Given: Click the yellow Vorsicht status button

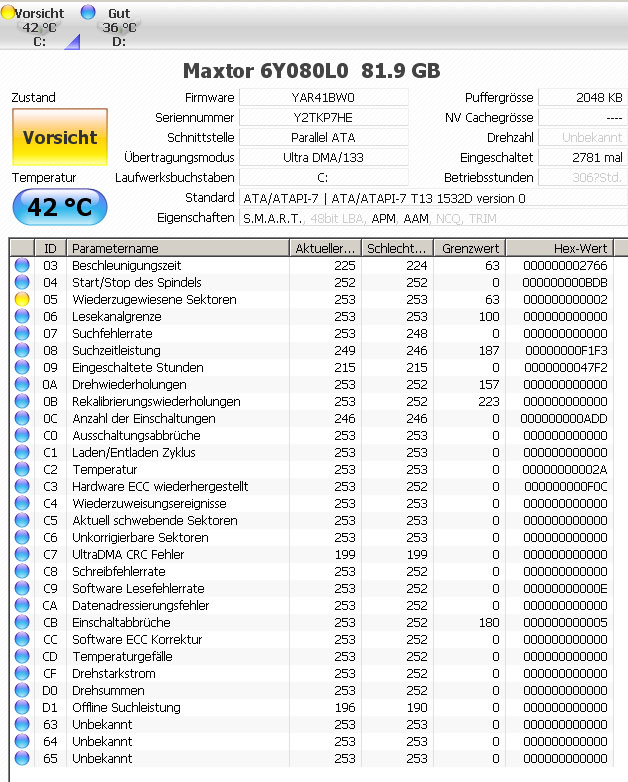Looking at the screenshot, I should 60,137.
